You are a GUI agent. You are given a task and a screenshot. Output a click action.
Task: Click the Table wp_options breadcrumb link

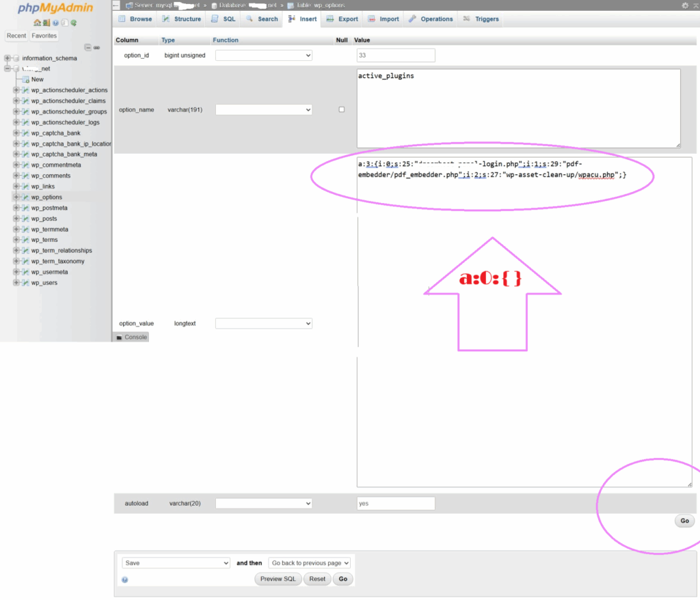[x=321, y=5]
